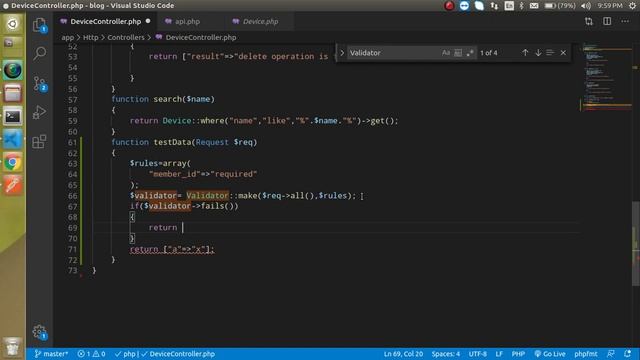Open the notifications bell

pyautogui.click(x=627, y=354)
